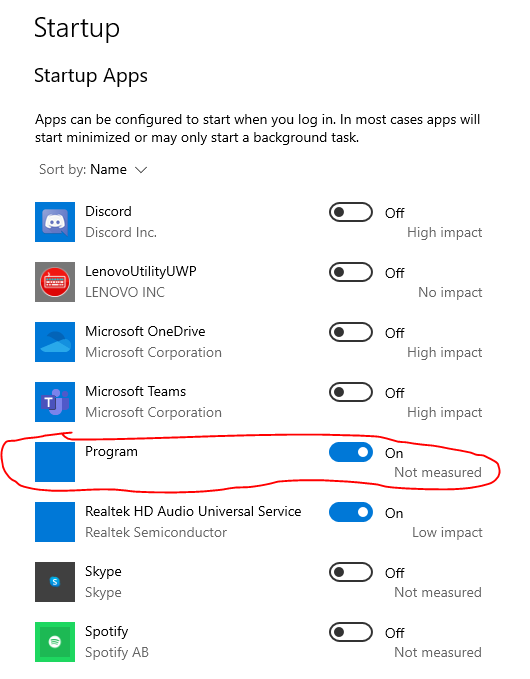Select the Discord app name text
The image size is (530, 679).
pos(108,211)
